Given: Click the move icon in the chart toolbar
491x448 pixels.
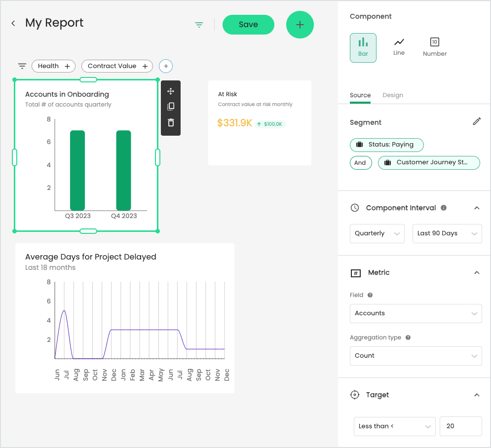Looking at the screenshot, I should click(171, 91).
